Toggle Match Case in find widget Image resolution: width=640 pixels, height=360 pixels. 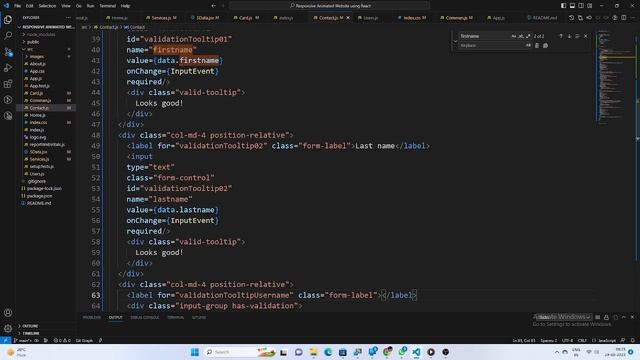coord(513,36)
